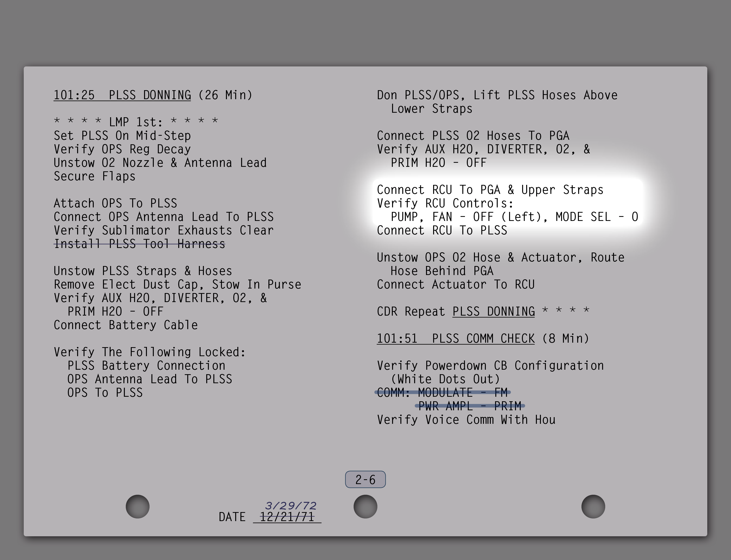The height and width of the screenshot is (560, 731).
Task: Click the handwritten 3/29/72 date
Action: 291,506
